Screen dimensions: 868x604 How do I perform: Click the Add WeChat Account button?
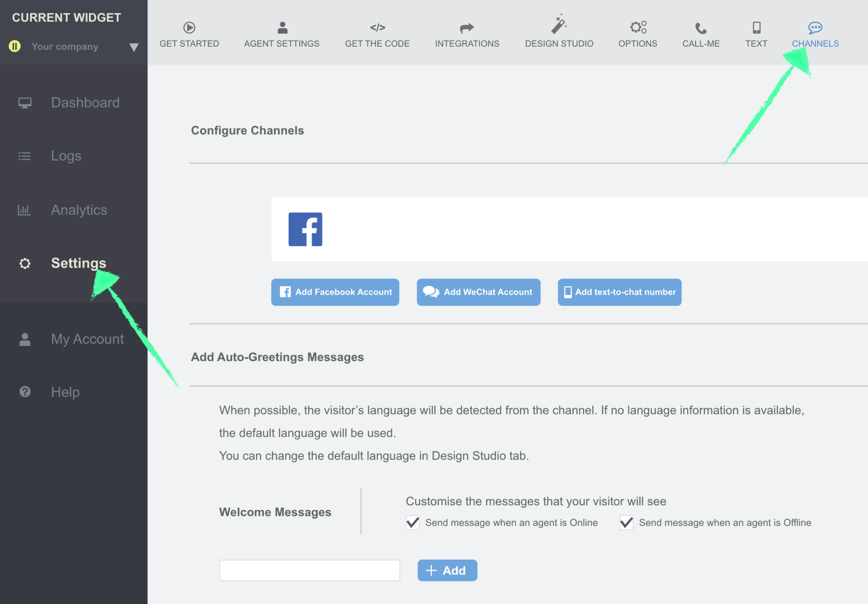(x=478, y=292)
